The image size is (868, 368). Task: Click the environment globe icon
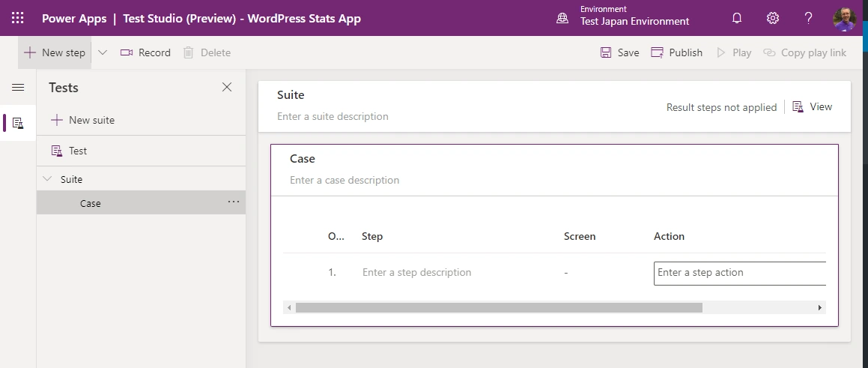coord(562,18)
